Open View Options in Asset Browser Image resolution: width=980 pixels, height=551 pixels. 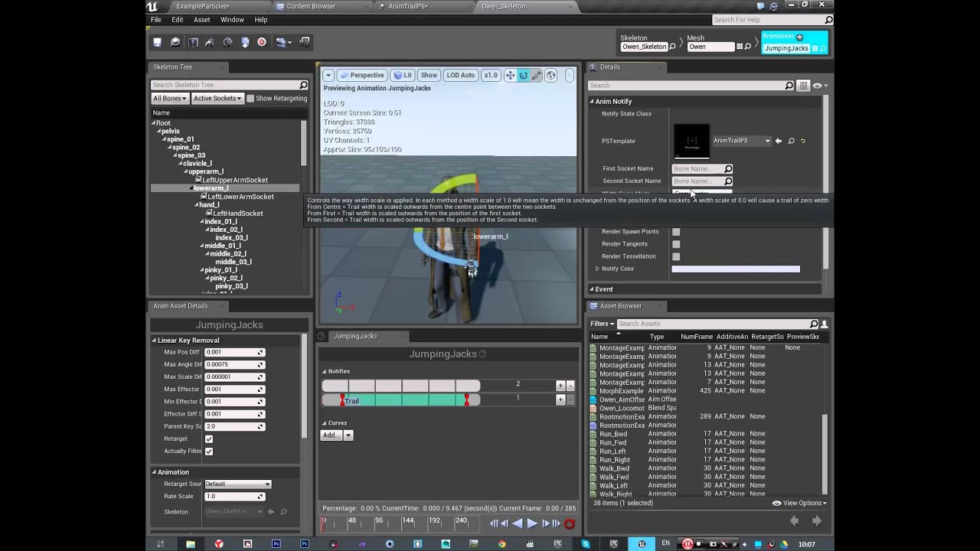[799, 503]
